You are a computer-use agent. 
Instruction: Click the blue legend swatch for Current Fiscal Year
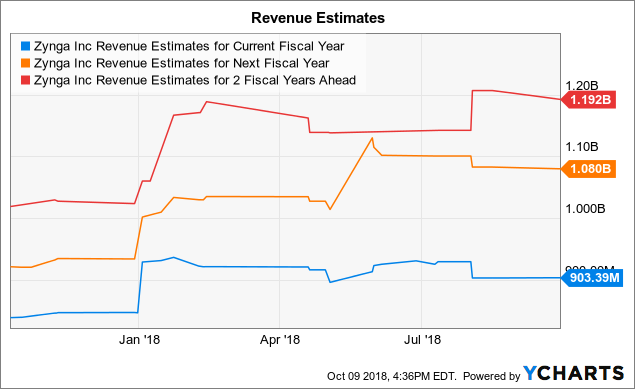26,46
